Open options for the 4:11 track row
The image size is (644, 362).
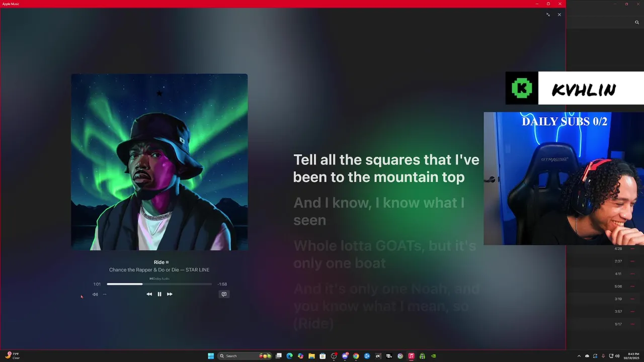tap(632, 274)
